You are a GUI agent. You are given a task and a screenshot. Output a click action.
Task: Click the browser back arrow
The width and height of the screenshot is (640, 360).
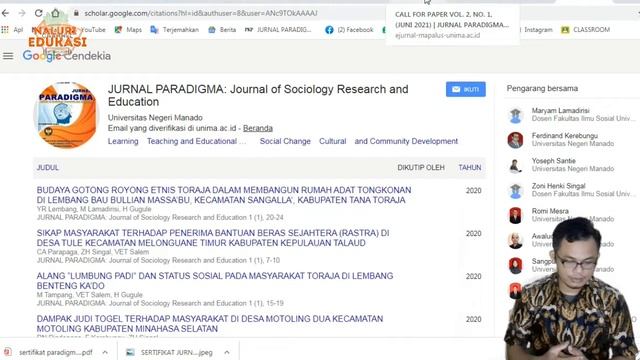coord(5,13)
